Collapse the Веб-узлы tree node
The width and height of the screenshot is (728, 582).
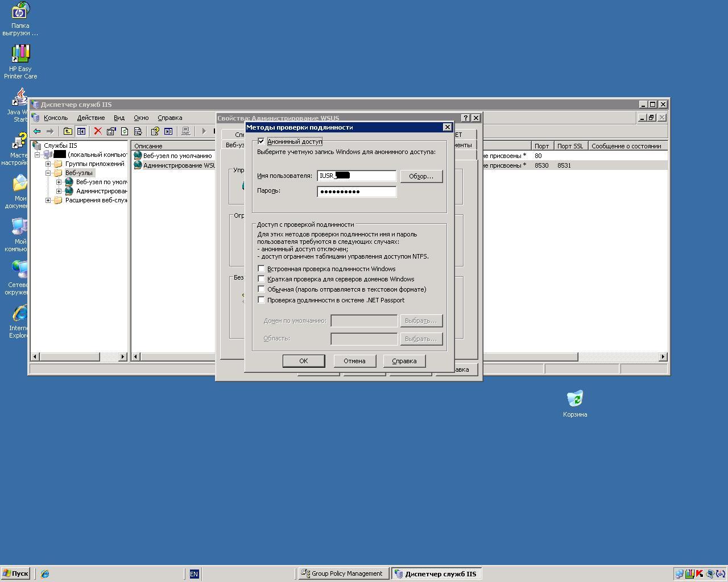point(48,173)
